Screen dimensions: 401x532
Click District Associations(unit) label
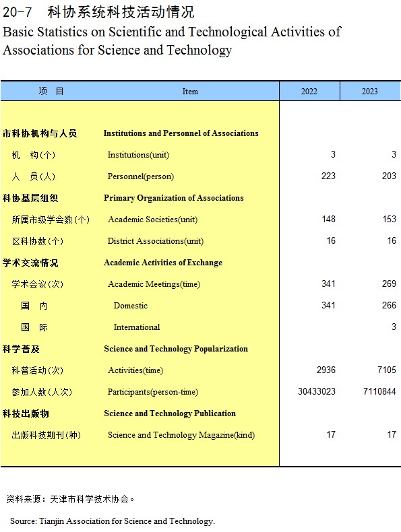click(x=156, y=241)
